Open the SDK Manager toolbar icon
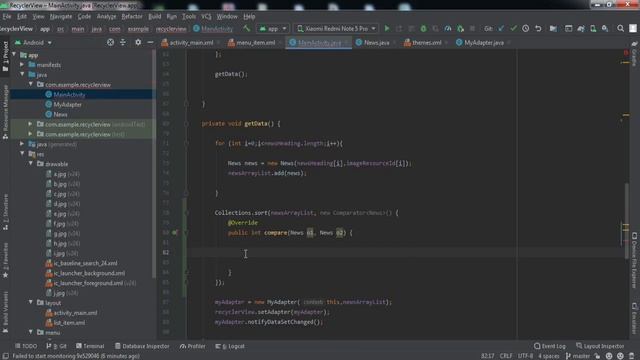Viewport: 640px width, 360px height. click(605, 29)
